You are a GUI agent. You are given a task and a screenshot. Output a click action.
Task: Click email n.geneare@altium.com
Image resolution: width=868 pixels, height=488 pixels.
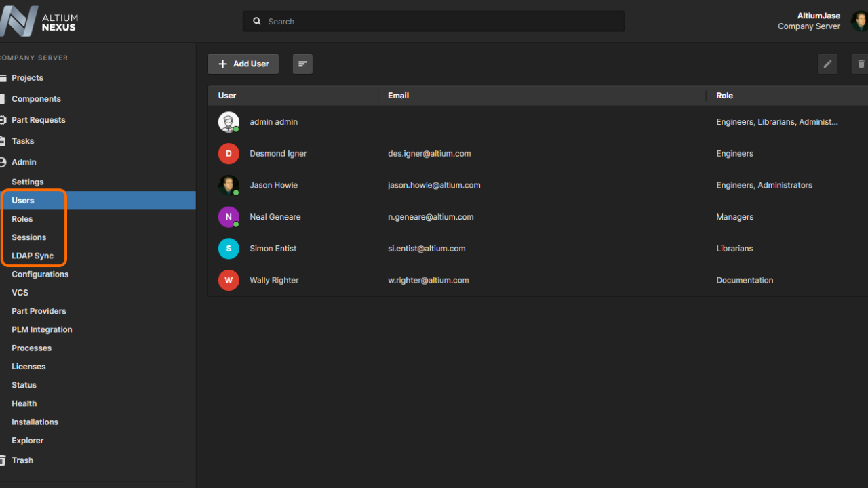(431, 217)
